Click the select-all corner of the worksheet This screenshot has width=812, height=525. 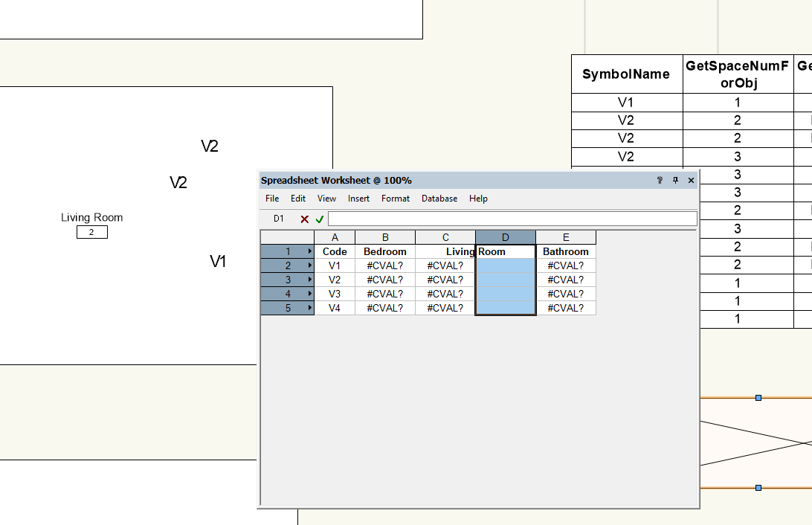(x=287, y=237)
